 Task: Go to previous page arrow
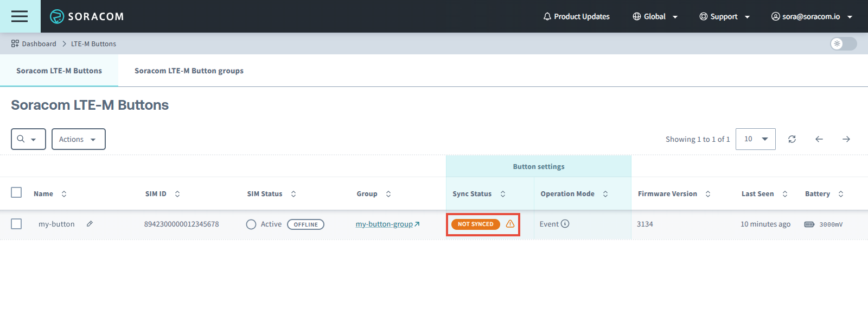click(x=819, y=139)
